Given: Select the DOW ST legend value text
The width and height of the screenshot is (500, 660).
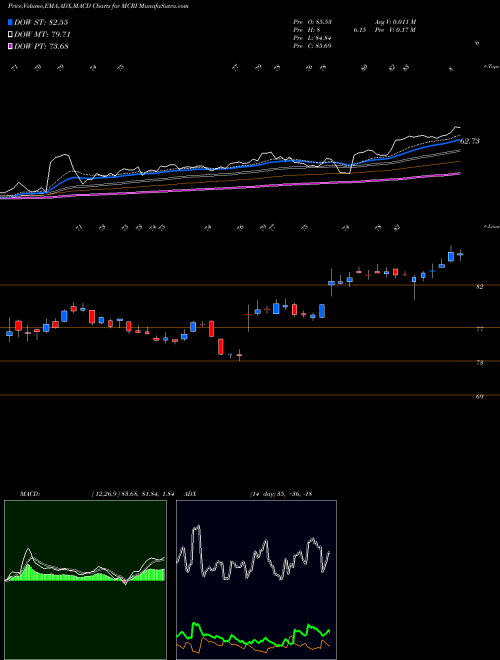Looking at the screenshot, I should point(42,22).
